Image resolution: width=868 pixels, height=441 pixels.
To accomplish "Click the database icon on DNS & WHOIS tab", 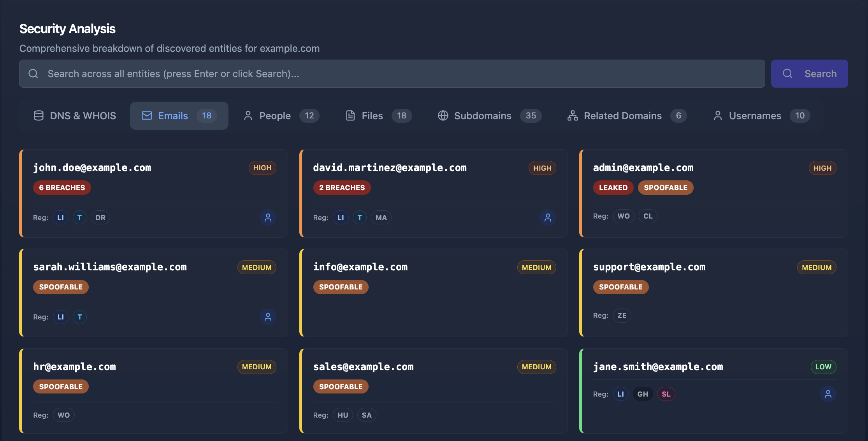I will pyautogui.click(x=38, y=115).
